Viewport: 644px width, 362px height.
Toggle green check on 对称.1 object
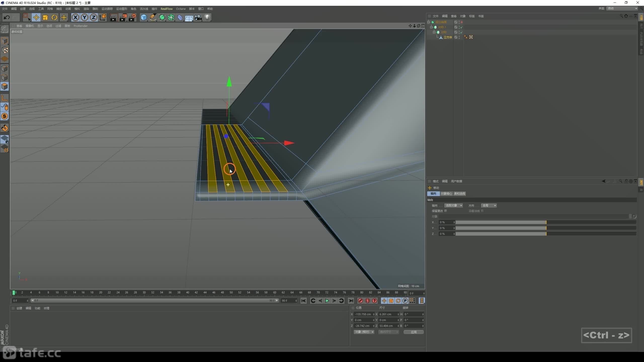point(462,27)
